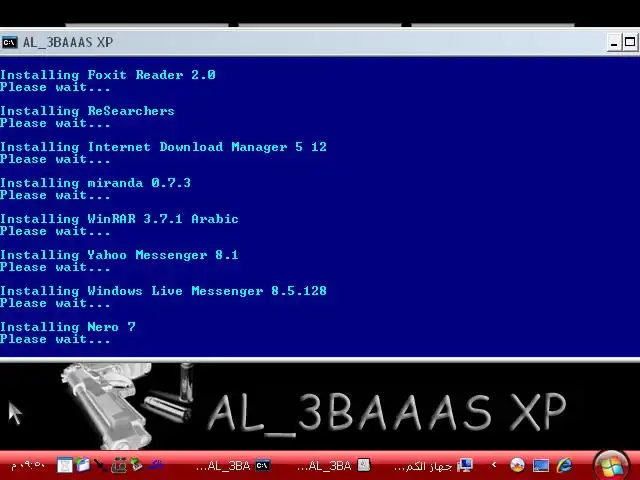Image resolution: width=640 pixels, height=480 pixels.
Task: Open the media player quick launch icon
Action: [517, 464]
